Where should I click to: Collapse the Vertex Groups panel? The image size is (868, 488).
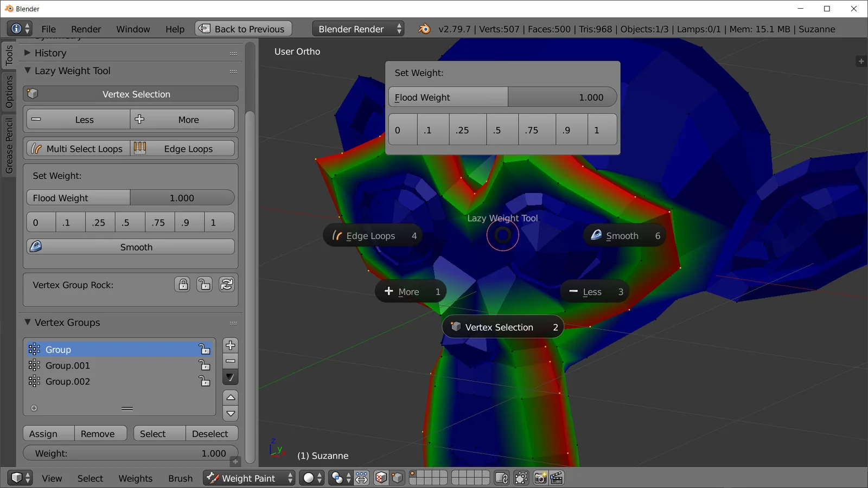(x=27, y=322)
